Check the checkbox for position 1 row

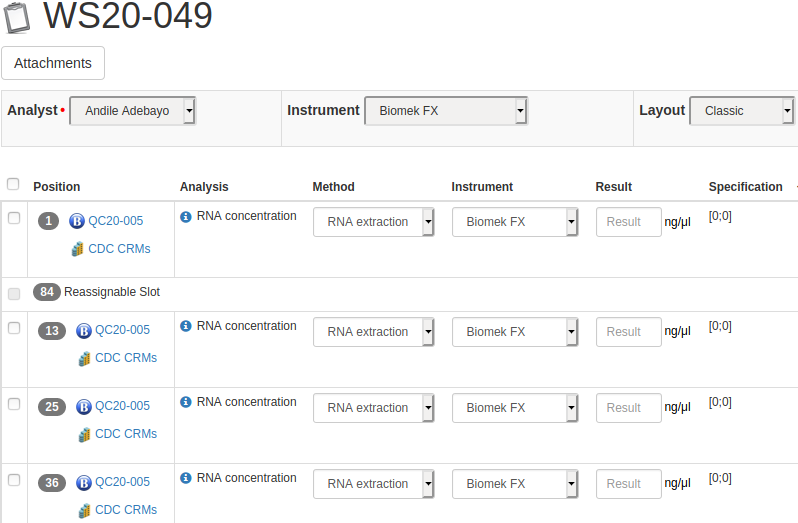(14, 218)
